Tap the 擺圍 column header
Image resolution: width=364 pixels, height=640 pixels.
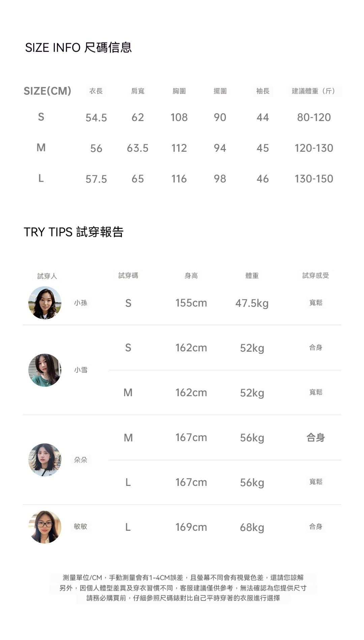click(220, 91)
